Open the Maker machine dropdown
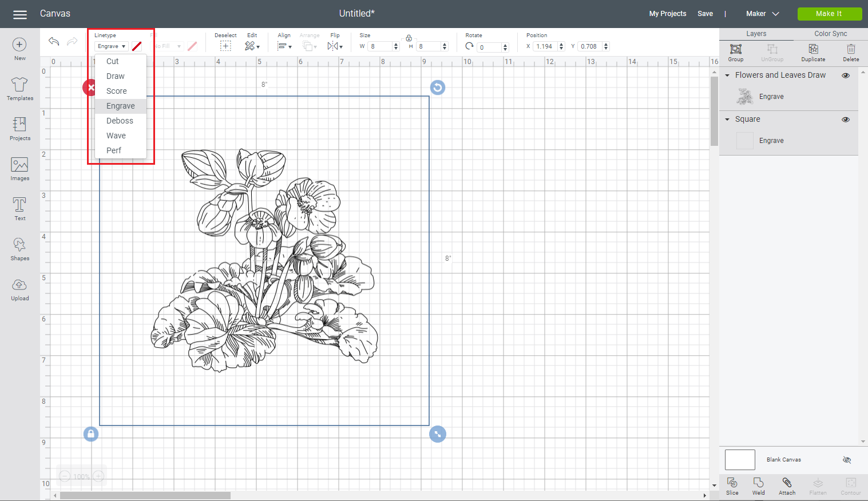This screenshot has width=868, height=501. pos(762,13)
